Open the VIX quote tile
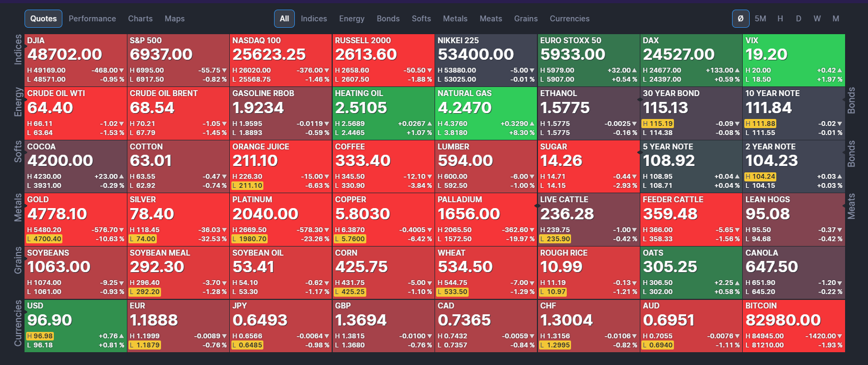This screenshot has height=365, width=868. click(x=794, y=60)
